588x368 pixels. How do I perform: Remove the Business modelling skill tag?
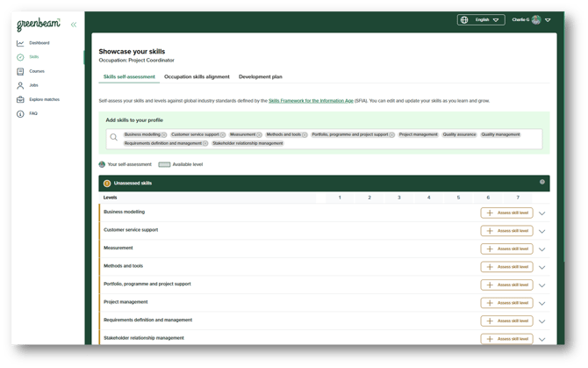[x=164, y=135]
